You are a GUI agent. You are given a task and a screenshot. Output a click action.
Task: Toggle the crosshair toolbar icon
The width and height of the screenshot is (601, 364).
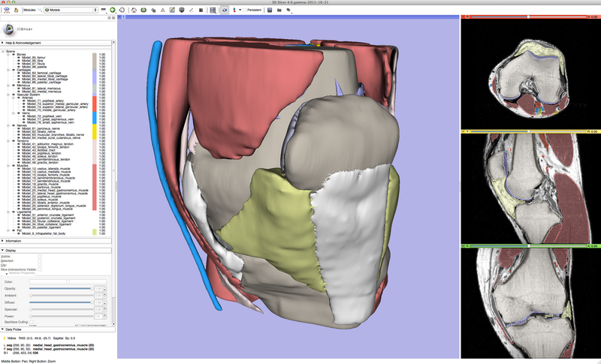coord(288,10)
